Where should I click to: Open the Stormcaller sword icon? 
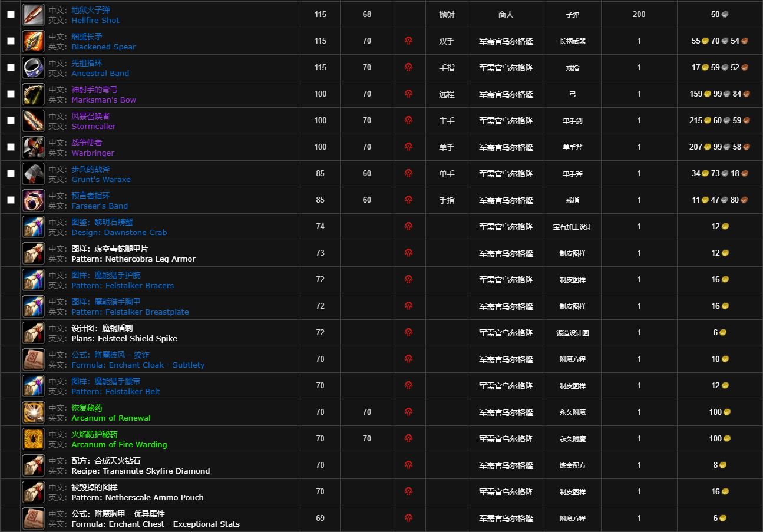point(34,121)
